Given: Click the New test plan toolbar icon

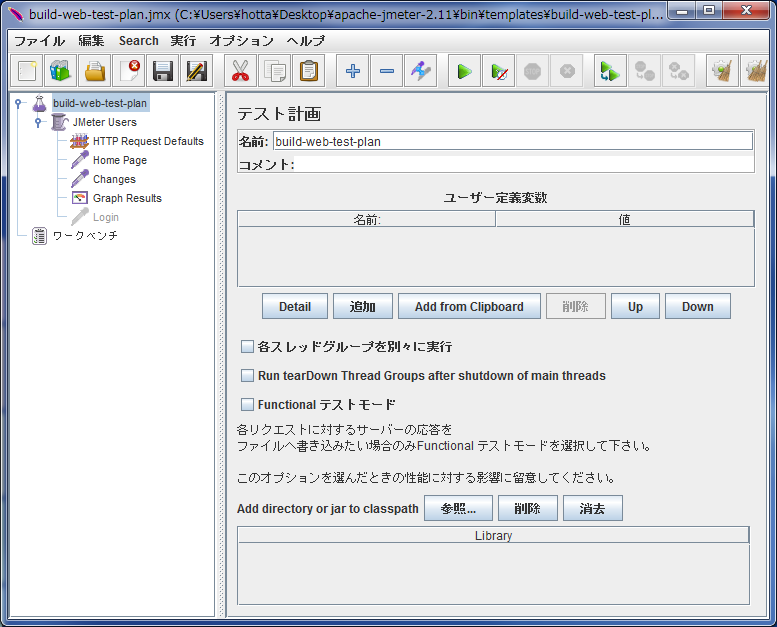Looking at the screenshot, I should click(27, 71).
